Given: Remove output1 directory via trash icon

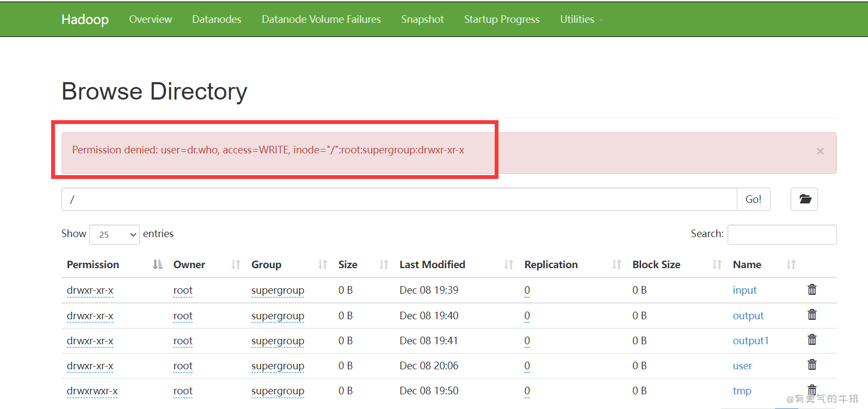Looking at the screenshot, I should click(812, 340).
